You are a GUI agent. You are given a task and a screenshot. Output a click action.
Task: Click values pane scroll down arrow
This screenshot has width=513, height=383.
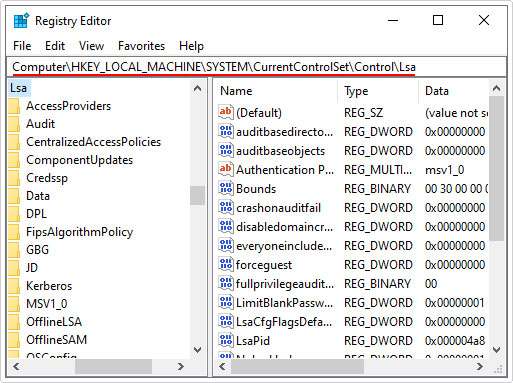(x=497, y=350)
